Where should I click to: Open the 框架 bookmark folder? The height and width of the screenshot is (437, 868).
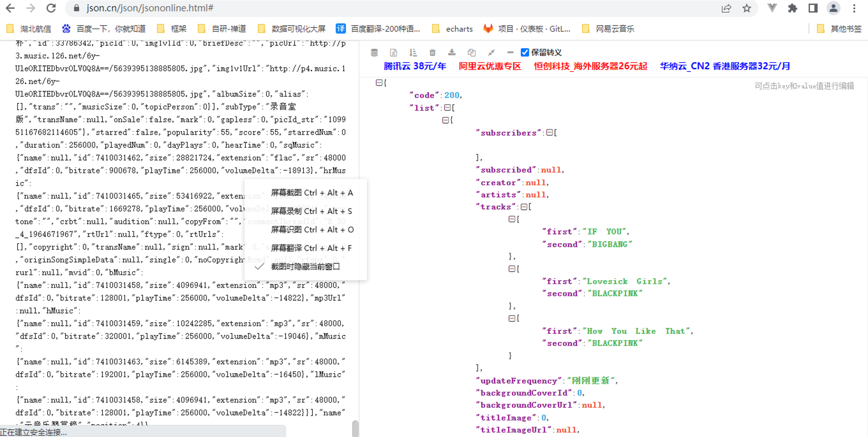pos(172,29)
